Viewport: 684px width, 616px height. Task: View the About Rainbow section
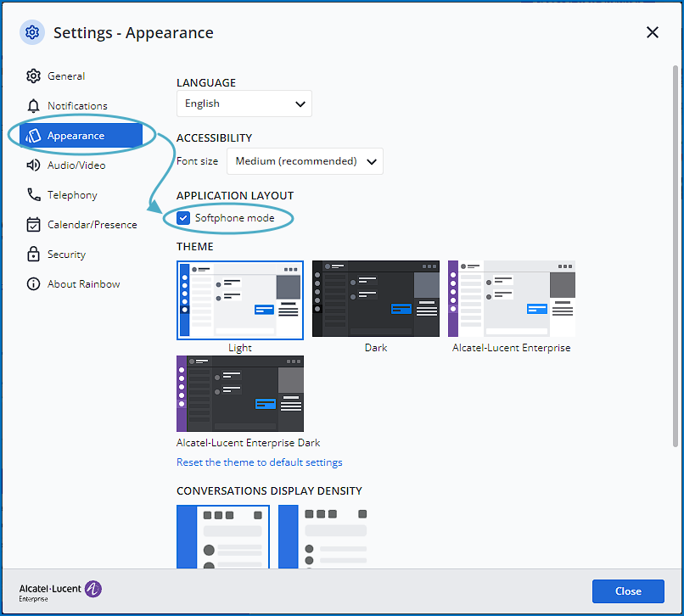tap(81, 284)
